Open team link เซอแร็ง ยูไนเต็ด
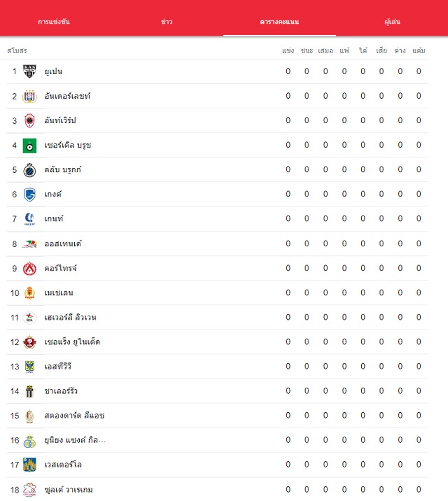This screenshot has width=448, height=501. [72, 342]
